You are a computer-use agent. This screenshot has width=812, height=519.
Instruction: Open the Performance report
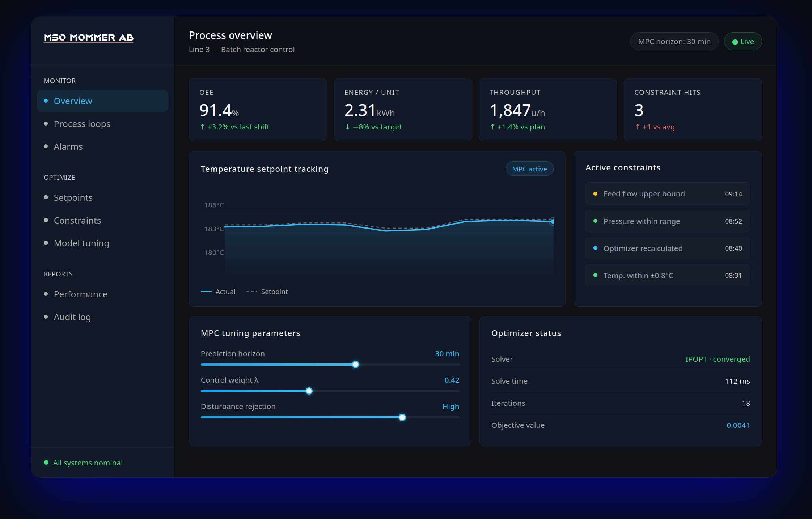click(x=80, y=294)
